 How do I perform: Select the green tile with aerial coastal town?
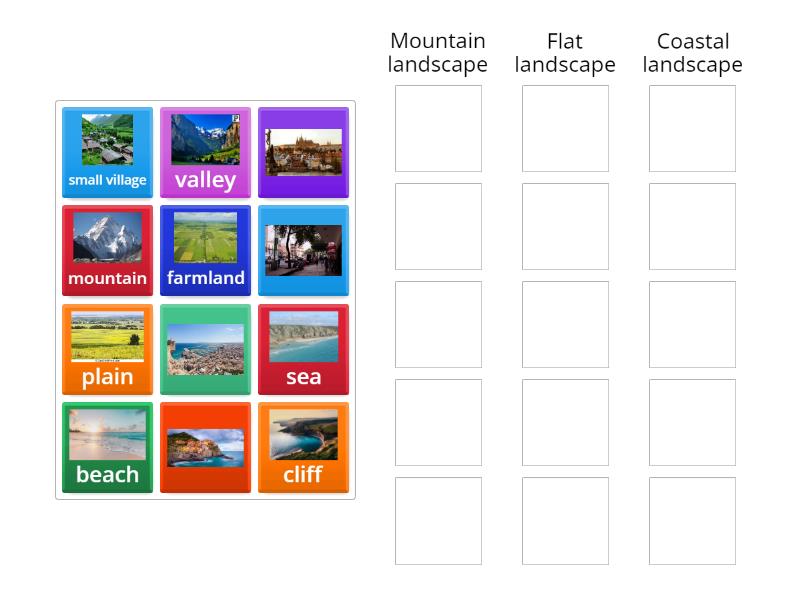click(205, 347)
